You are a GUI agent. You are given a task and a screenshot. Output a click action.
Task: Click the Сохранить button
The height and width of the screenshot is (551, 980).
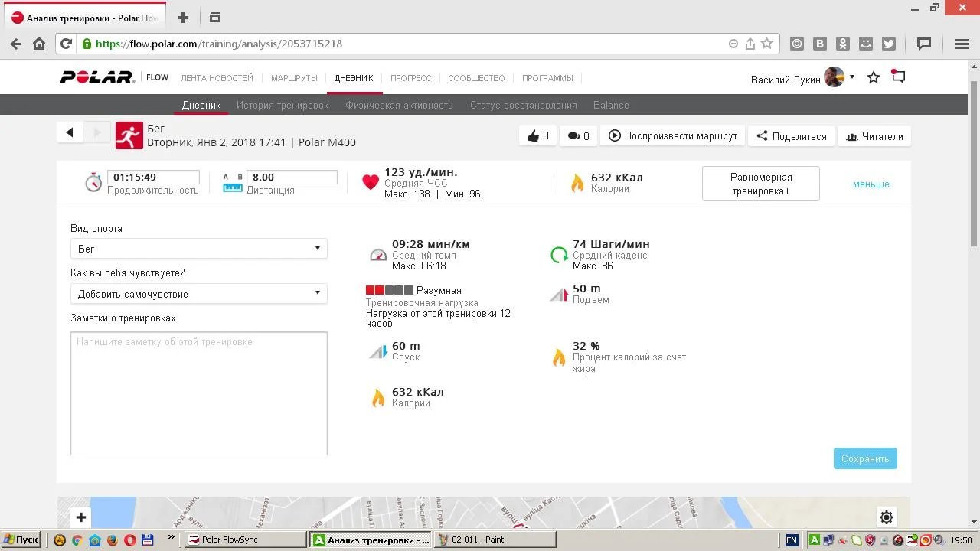(864, 458)
